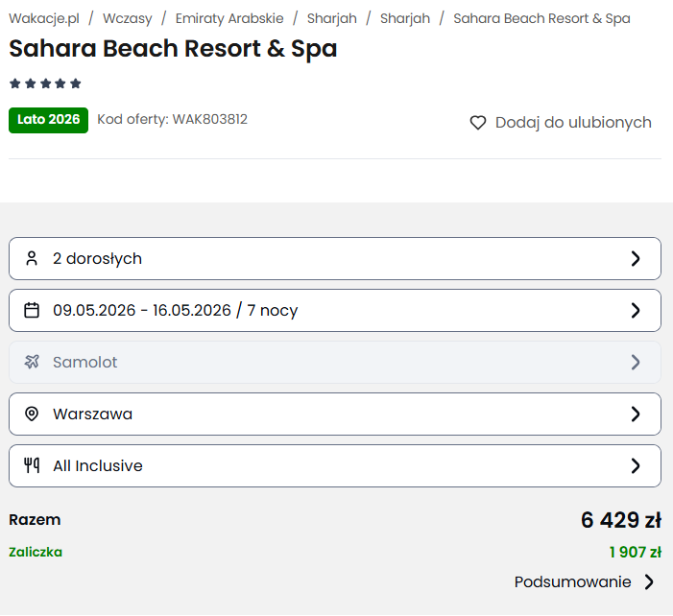
Task: Click the fork and knife meal icon
Action: [x=32, y=465]
